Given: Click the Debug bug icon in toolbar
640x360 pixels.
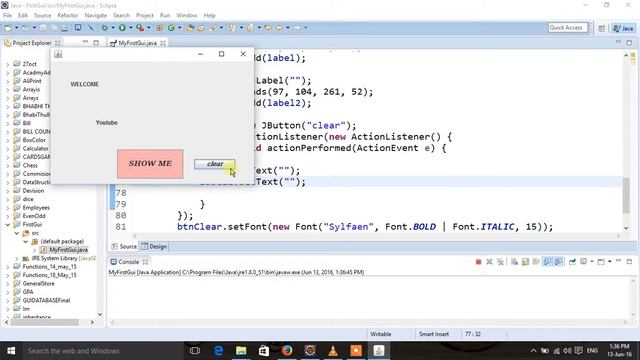Looking at the screenshot, I should click(x=105, y=28).
